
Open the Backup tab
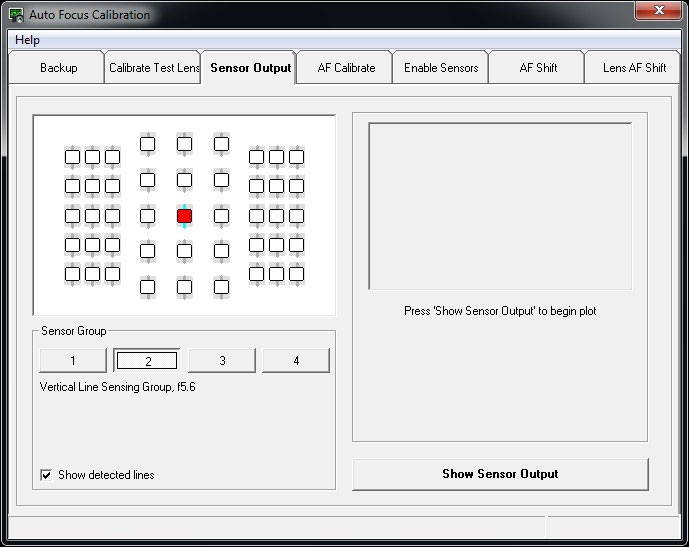58,68
